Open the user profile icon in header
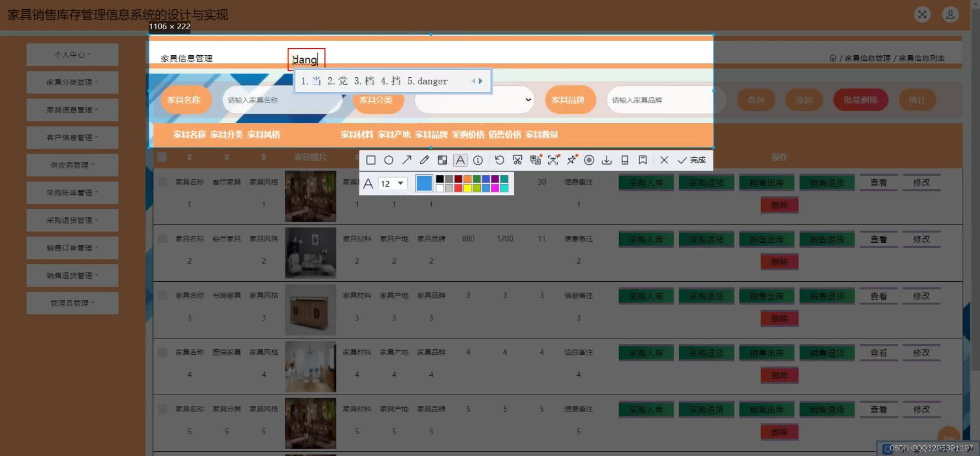The width and height of the screenshot is (980, 456). [x=950, y=14]
